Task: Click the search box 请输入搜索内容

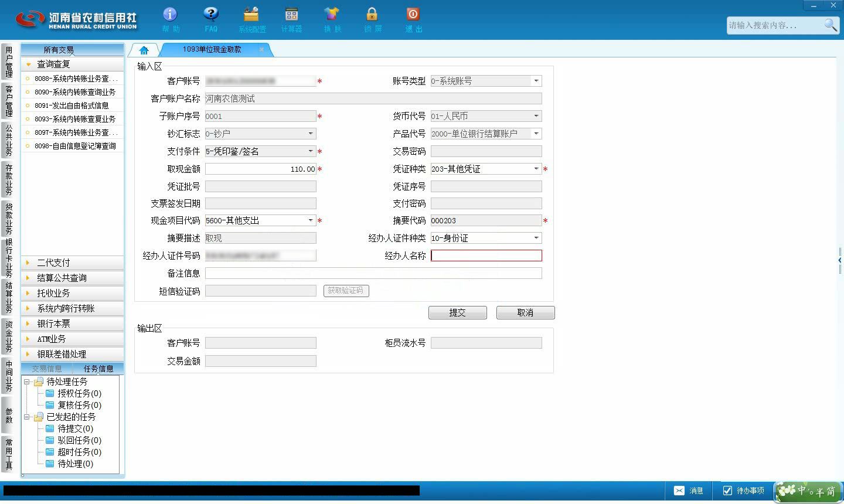Action: coord(774,25)
